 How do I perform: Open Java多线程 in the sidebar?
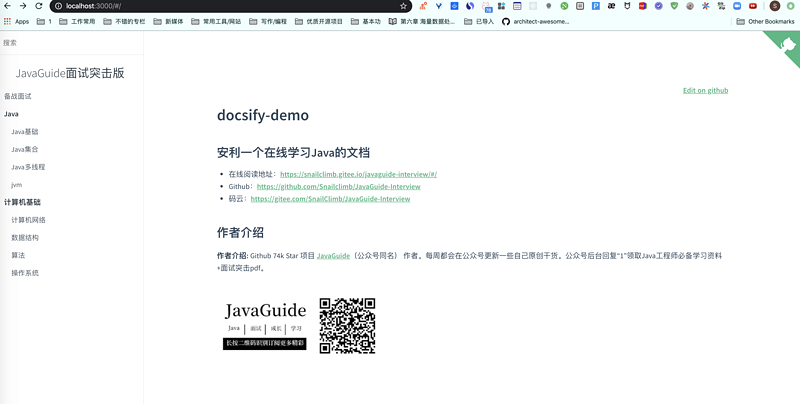click(x=28, y=167)
